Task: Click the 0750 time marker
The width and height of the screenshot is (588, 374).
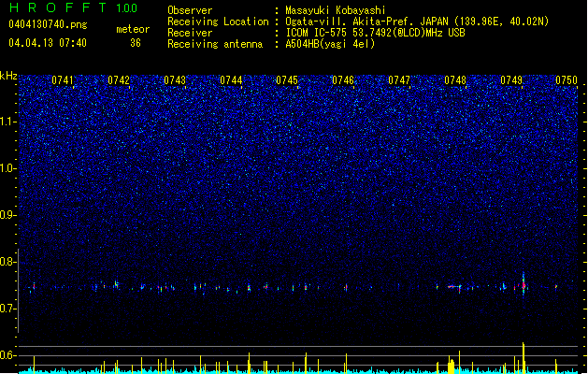Action: pos(566,80)
